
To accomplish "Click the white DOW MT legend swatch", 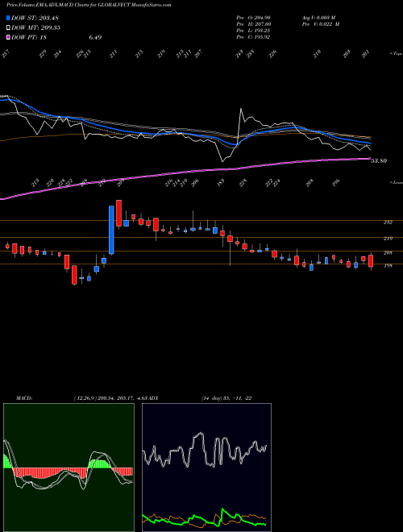I will (8, 27).
